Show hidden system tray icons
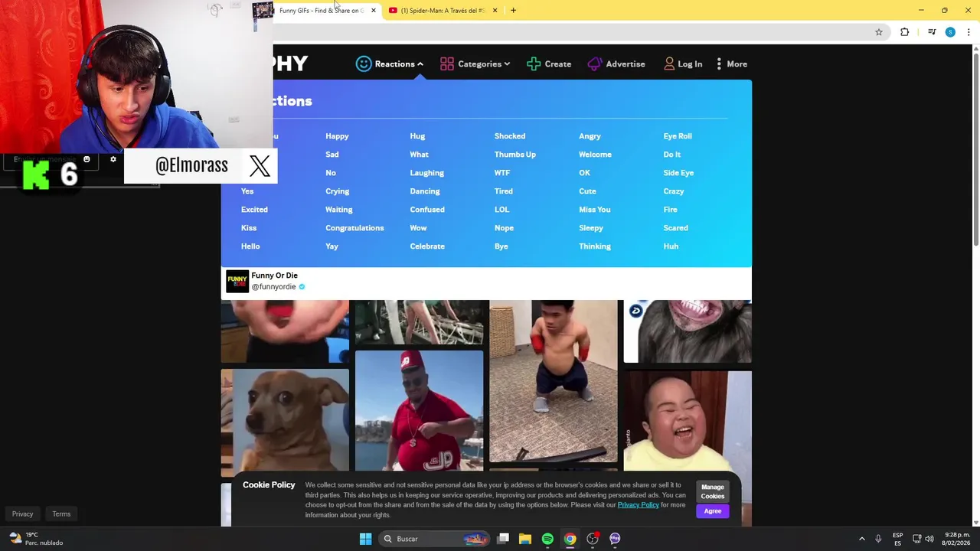 (x=861, y=539)
